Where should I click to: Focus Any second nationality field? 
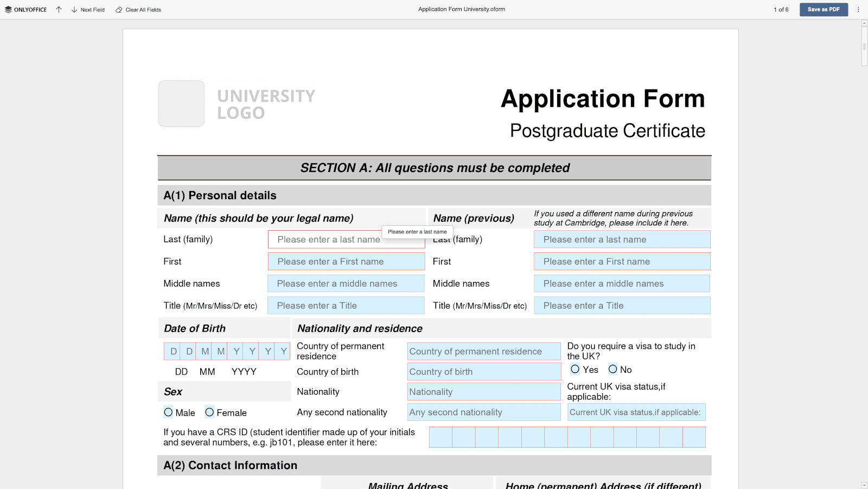[484, 412]
